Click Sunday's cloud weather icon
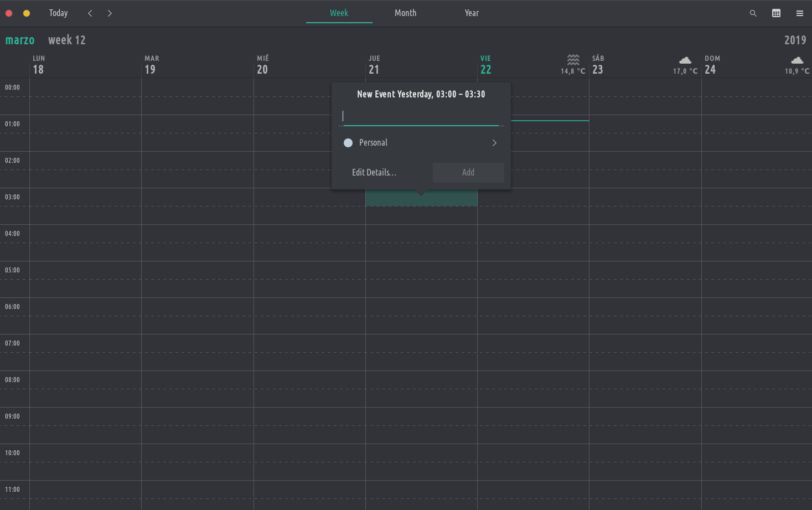 click(x=797, y=60)
